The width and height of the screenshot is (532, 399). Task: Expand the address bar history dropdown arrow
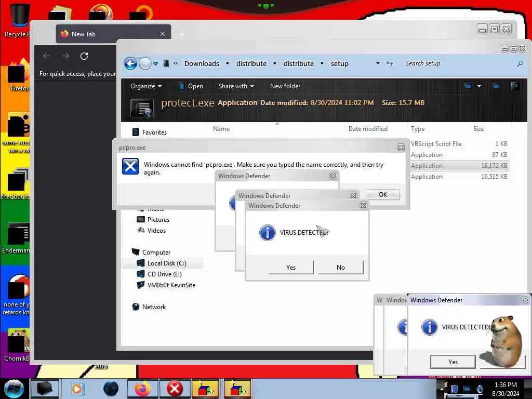point(378,63)
